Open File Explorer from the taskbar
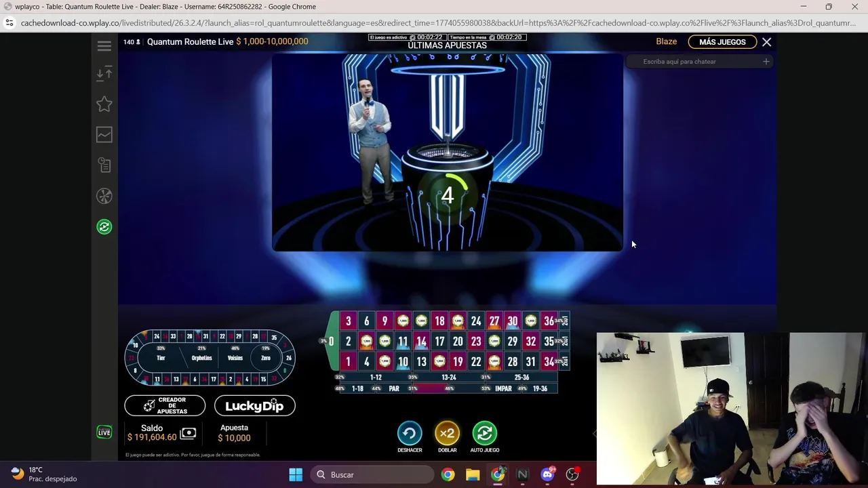The height and width of the screenshot is (488, 868). click(x=473, y=474)
